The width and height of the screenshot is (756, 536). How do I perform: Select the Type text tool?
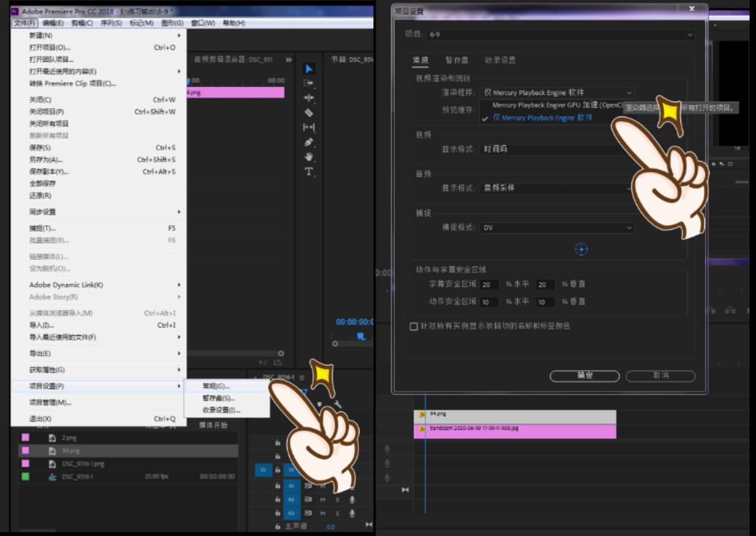pyautogui.click(x=309, y=171)
